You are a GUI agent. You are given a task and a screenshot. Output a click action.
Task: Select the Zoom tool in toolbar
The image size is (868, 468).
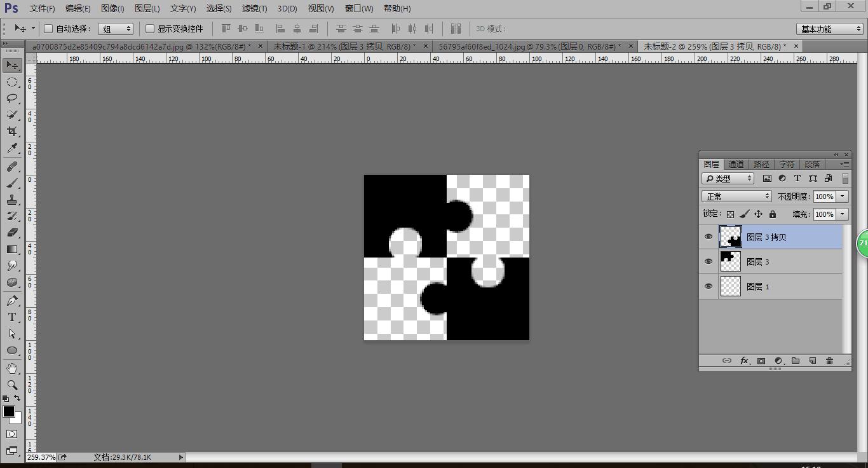click(12, 385)
